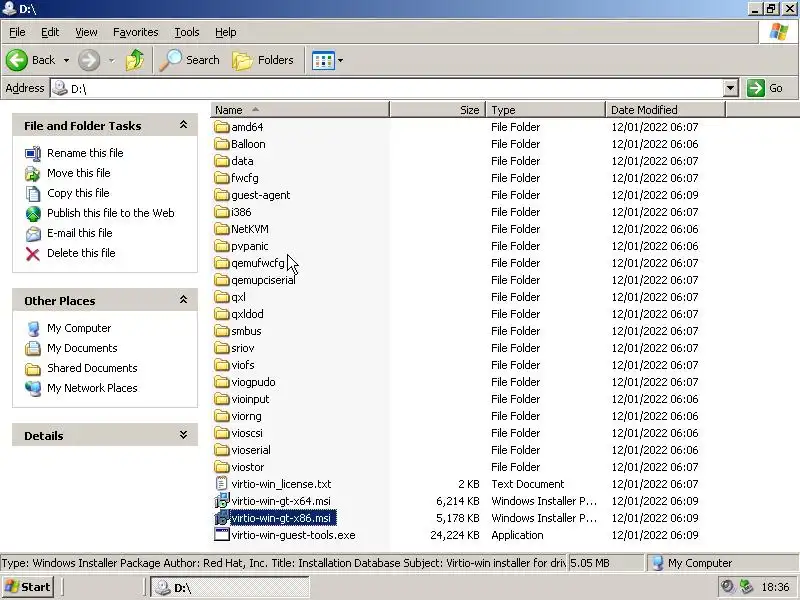Select the fwcfg folder icon
Image resolution: width=800 pixels, height=600 pixels.
pyautogui.click(x=221, y=178)
